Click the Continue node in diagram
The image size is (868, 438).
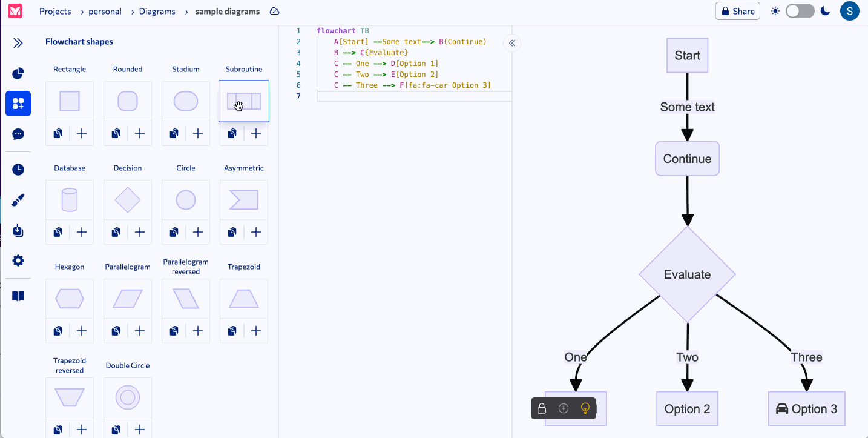coord(687,159)
